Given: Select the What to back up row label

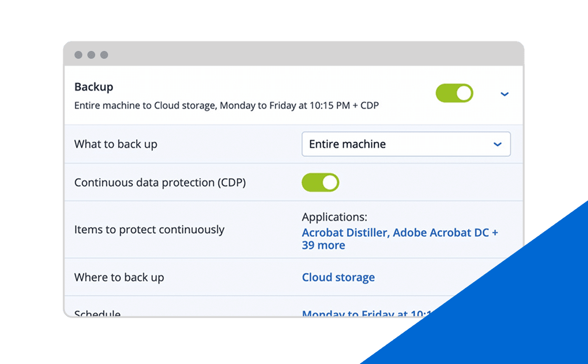Looking at the screenshot, I should click(116, 144).
